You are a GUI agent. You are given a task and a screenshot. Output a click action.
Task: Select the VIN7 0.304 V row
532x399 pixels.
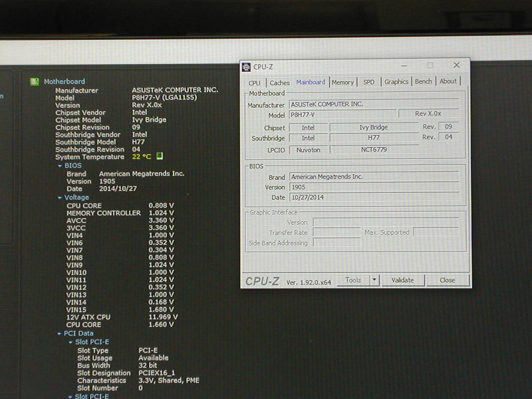(x=120, y=250)
